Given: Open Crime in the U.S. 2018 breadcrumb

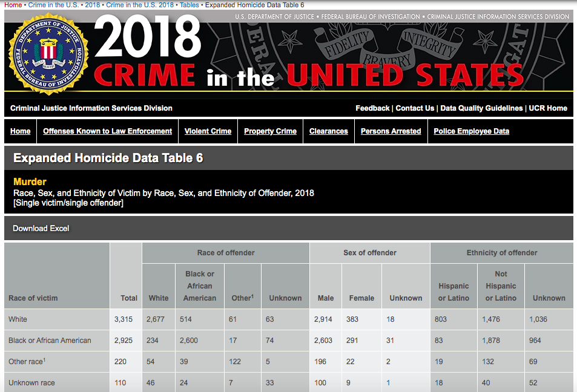Looking at the screenshot, I should pos(140,5).
